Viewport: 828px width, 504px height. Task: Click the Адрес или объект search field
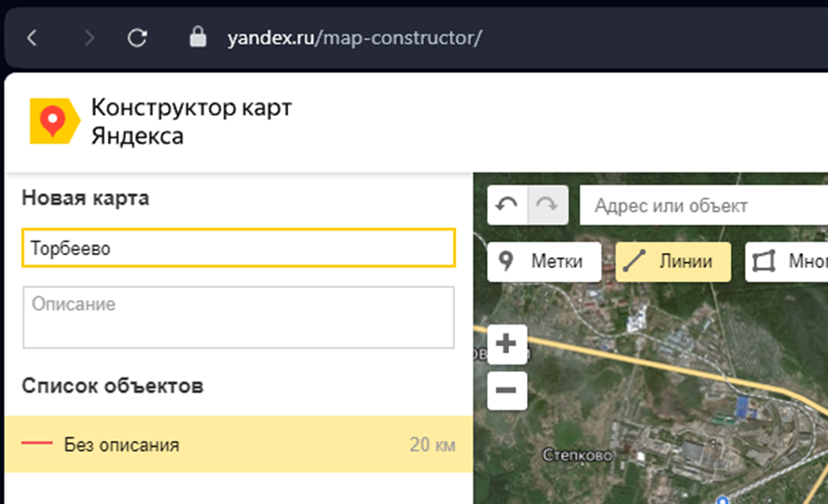(x=703, y=205)
